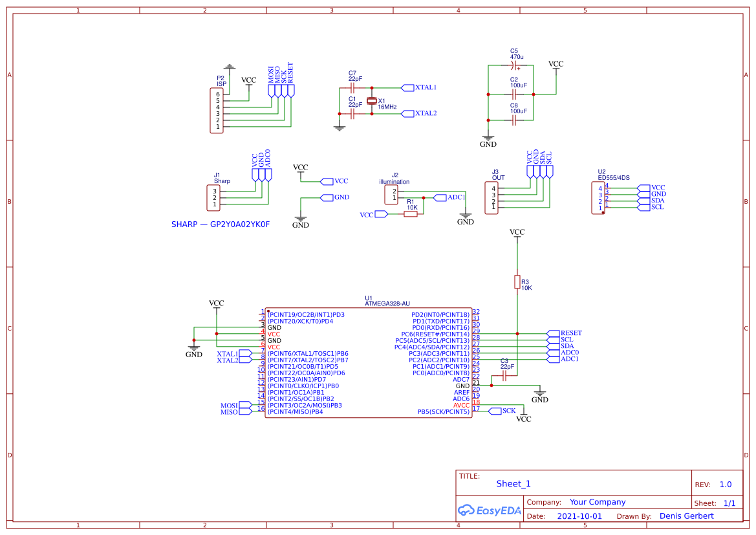Click the 2021-10-01 date field
756x535 pixels.
pos(581,516)
